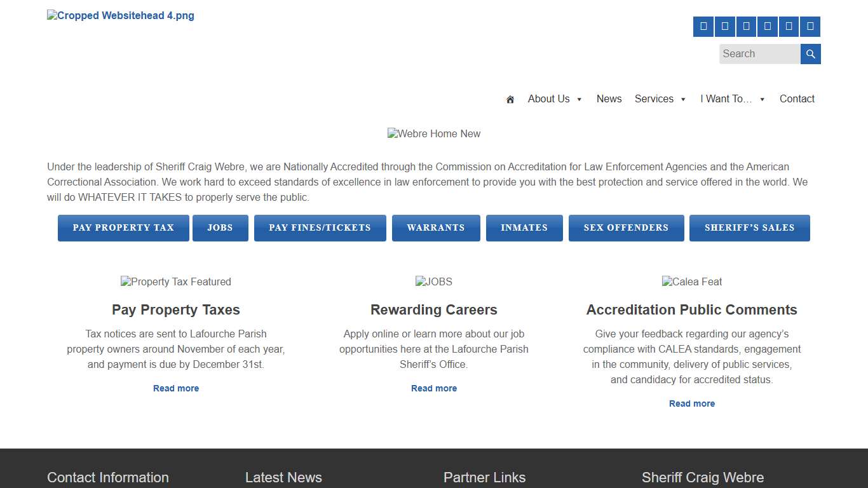The height and width of the screenshot is (488, 868).
Task: Click the rightmost blue social media icon
Action: pos(810,27)
